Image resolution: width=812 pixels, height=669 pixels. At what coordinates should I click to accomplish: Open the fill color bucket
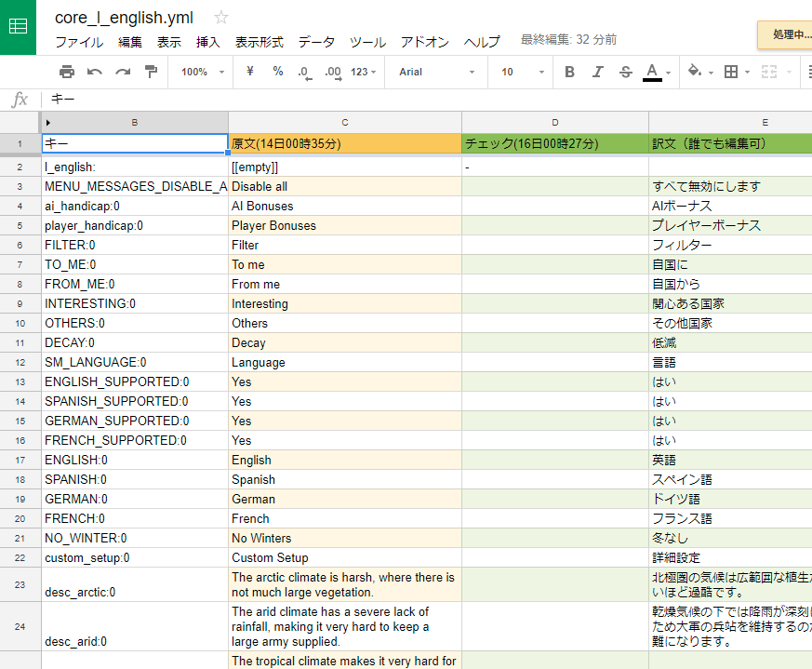695,71
